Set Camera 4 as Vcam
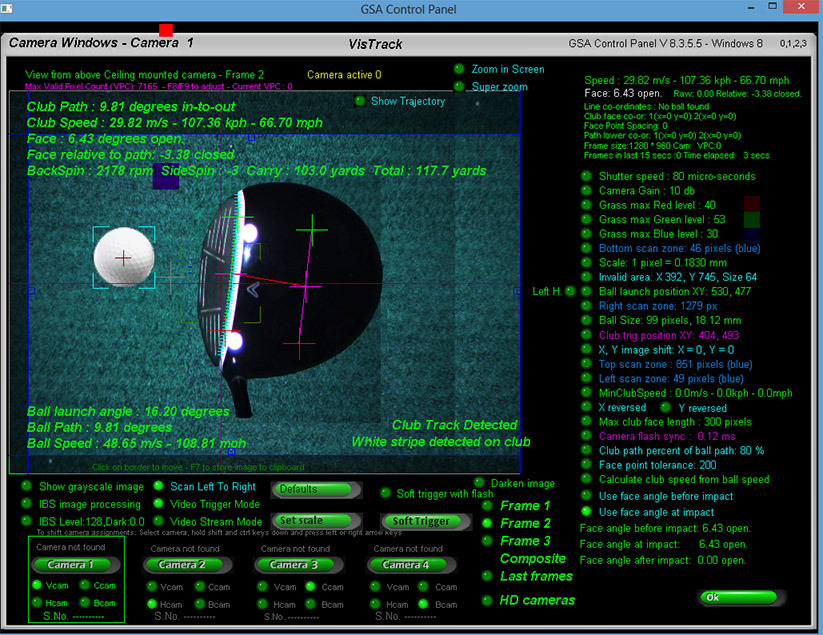This screenshot has width=823, height=635. pos(375,586)
